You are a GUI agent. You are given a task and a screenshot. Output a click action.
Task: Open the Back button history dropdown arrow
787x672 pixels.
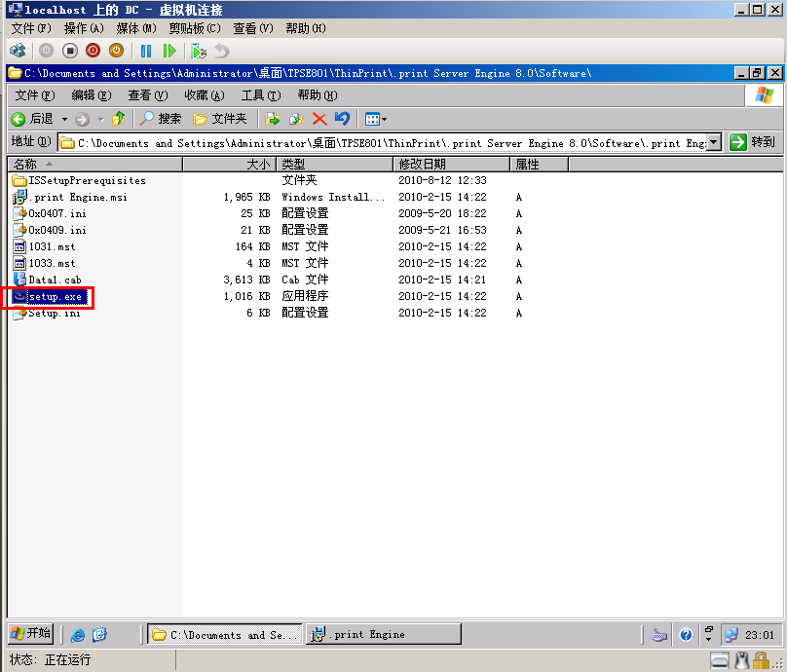(64, 119)
